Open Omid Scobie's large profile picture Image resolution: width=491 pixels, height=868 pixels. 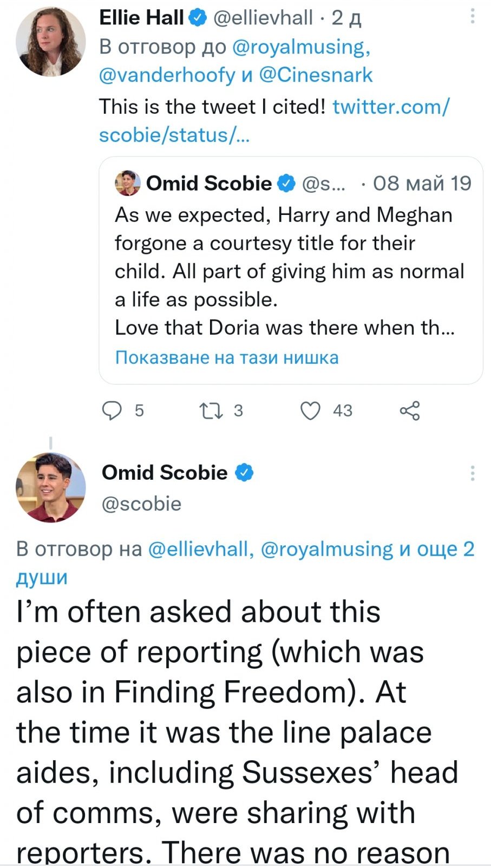50,487
